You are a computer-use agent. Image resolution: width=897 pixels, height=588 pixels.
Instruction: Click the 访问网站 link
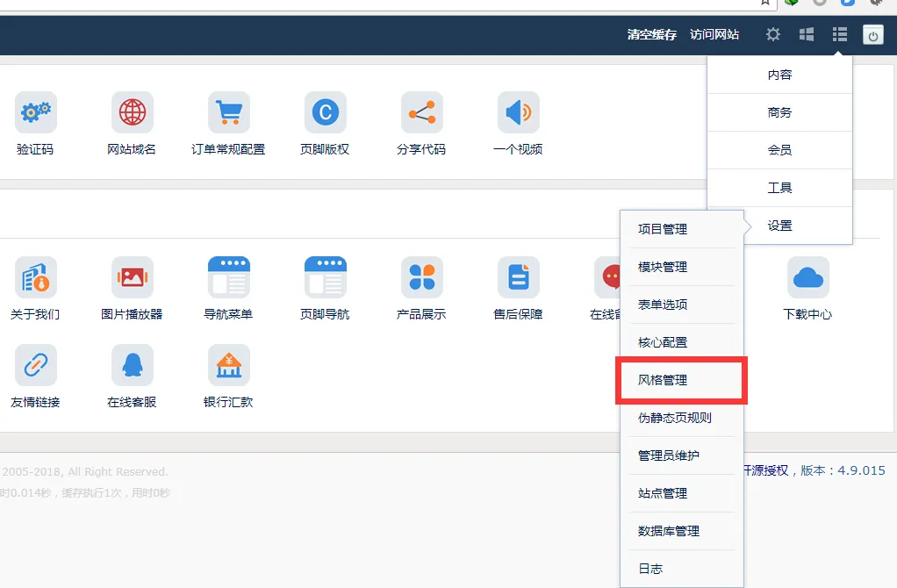click(x=714, y=35)
